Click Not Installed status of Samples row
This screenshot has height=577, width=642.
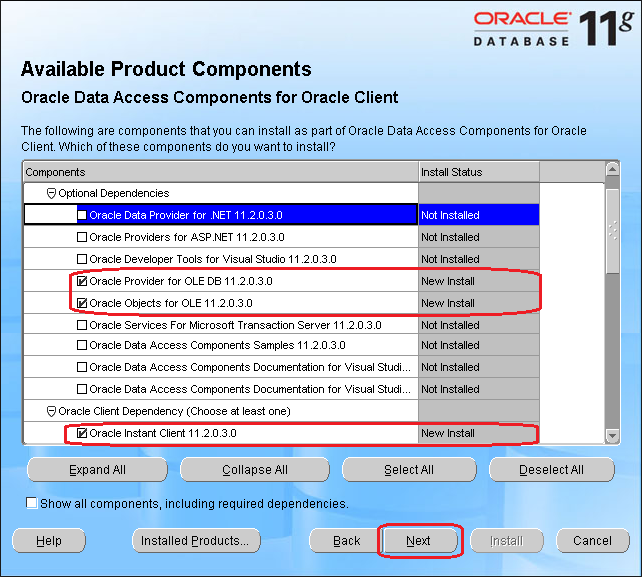450,345
